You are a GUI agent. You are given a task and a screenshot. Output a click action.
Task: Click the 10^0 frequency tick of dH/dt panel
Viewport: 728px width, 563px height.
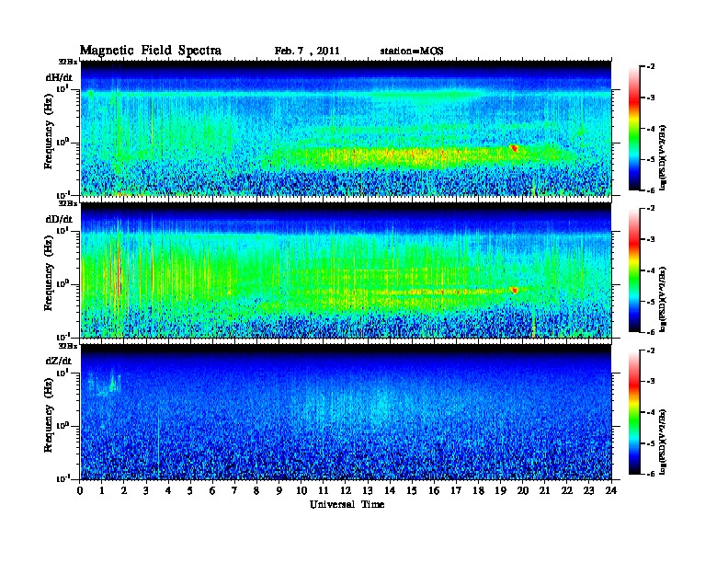pos(63,142)
